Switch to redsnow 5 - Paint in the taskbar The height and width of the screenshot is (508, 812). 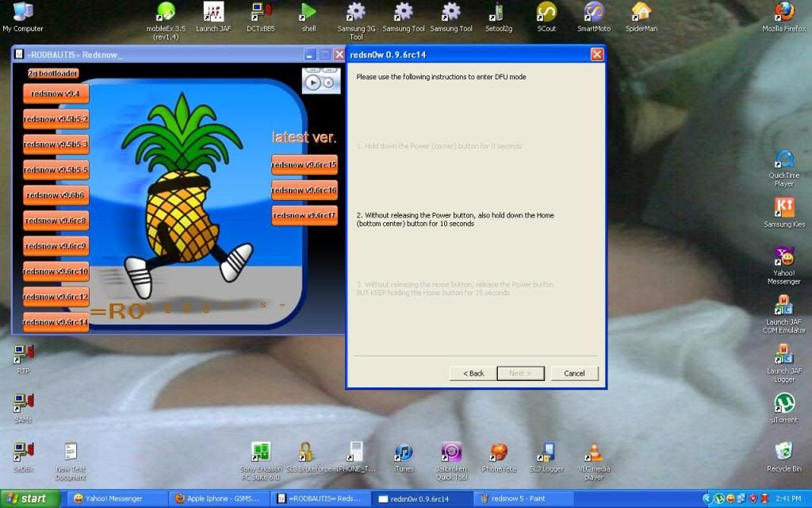[x=523, y=498]
